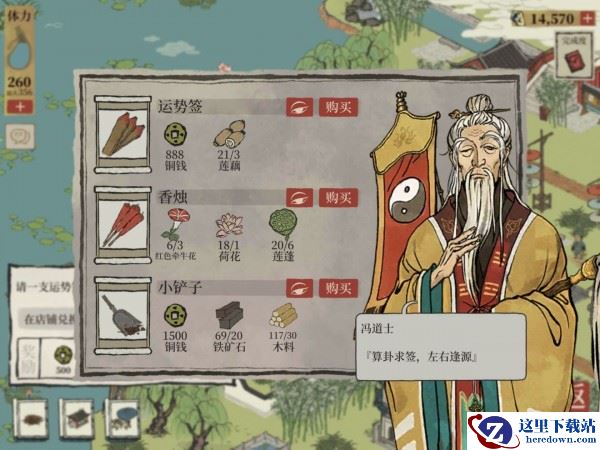Screen dimensions: 600x450
Task: Toggle the eye icon beside 运势签
Action: click(300, 107)
